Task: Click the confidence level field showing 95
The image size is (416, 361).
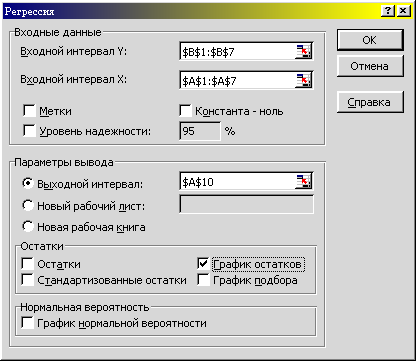Action: 200,131
